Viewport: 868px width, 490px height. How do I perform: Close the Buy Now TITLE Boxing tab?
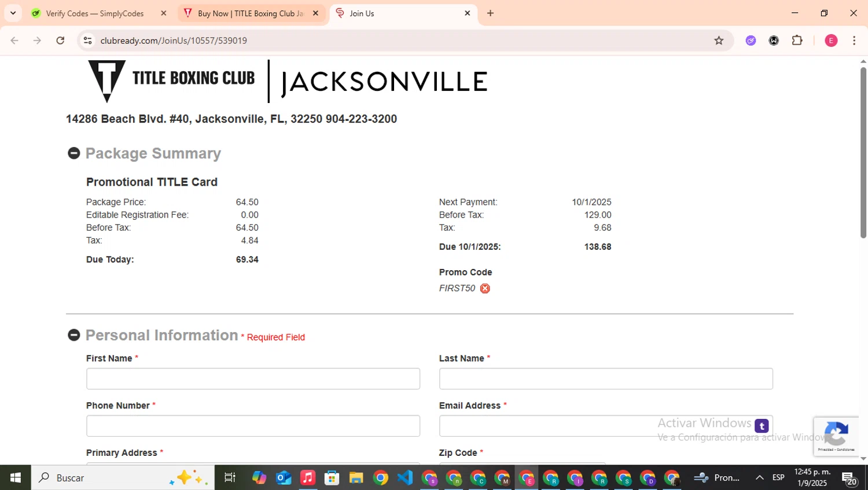(315, 13)
